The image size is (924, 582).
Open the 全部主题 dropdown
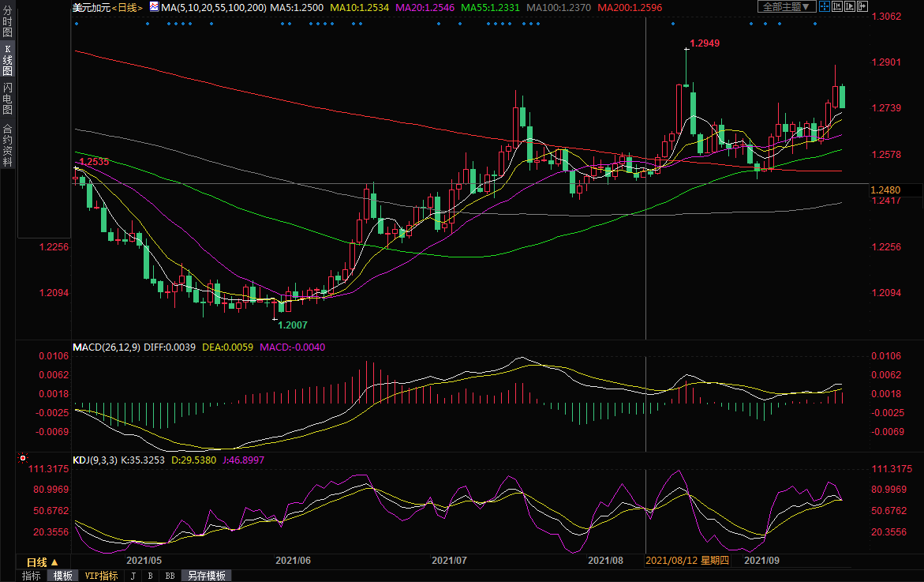click(784, 6)
